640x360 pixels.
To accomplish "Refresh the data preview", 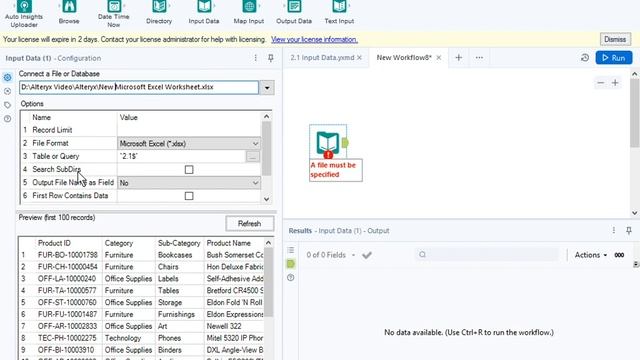I will pos(249,224).
